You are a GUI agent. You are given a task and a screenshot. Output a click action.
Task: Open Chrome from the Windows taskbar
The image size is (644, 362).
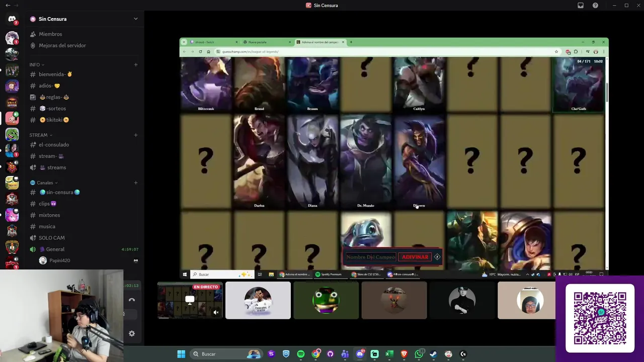pyautogui.click(x=315, y=354)
